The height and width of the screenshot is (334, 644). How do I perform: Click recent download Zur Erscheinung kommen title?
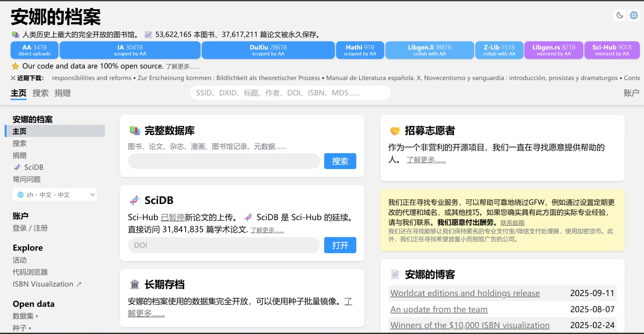coord(229,78)
